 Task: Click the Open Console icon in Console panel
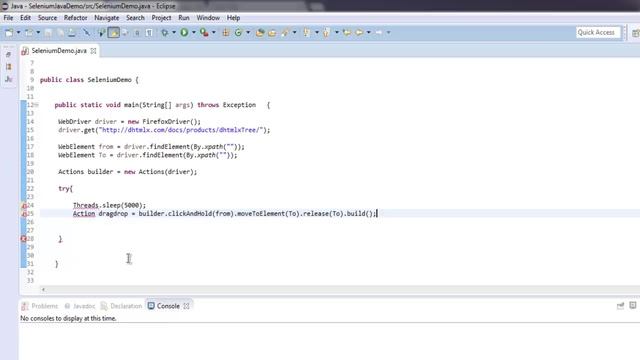pyautogui.click(x=620, y=306)
